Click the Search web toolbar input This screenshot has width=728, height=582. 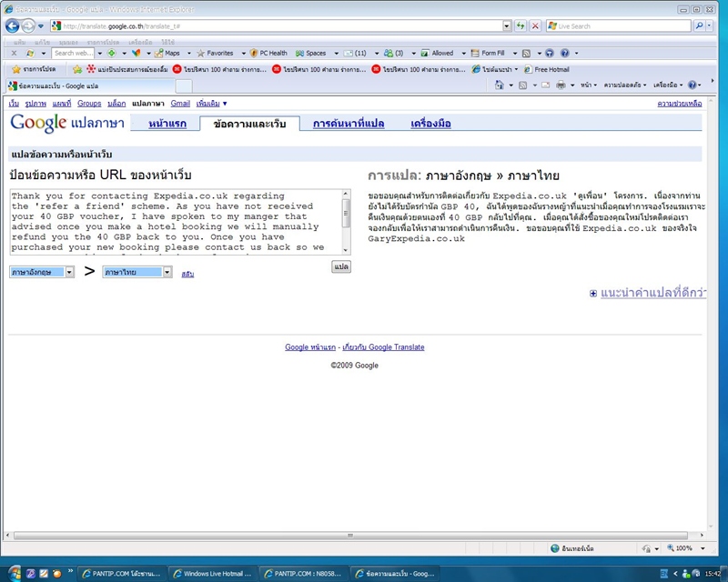pos(73,54)
